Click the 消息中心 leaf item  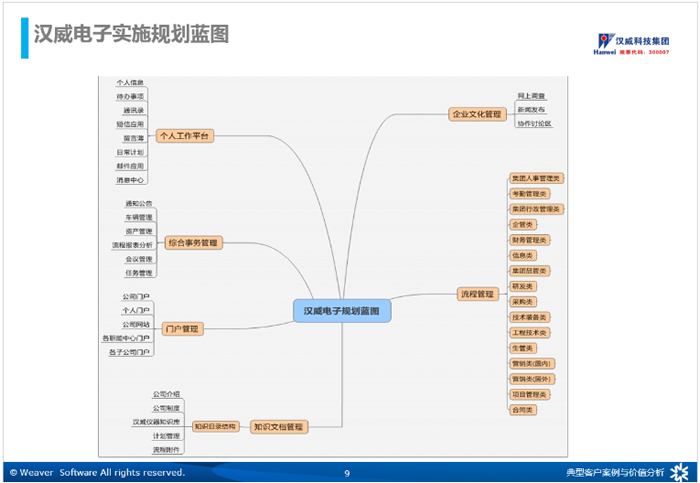point(130,180)
